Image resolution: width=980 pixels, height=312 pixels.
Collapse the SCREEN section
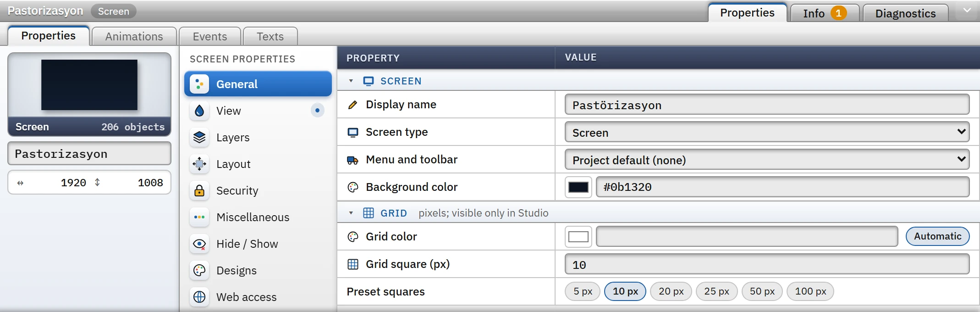click(351, 81)
